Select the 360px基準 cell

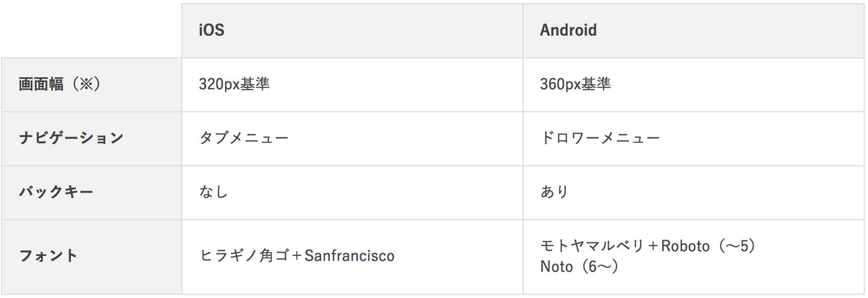coord(575,84)
